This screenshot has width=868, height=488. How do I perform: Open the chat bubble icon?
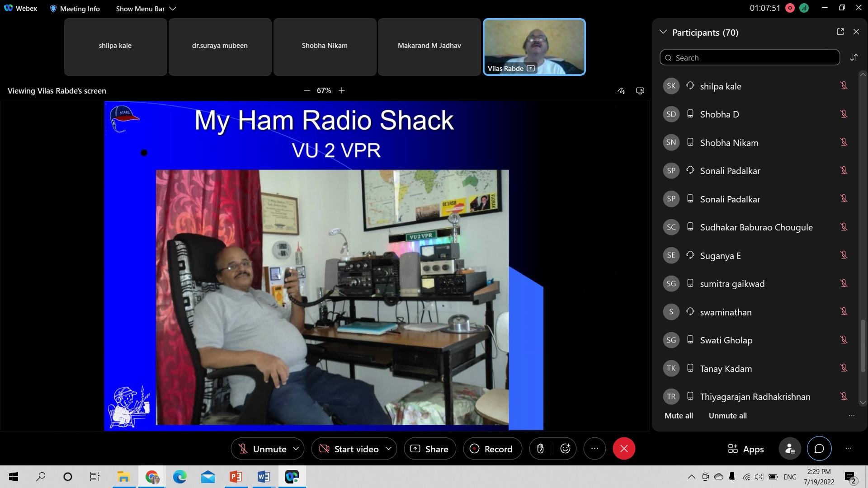point(819,449)
